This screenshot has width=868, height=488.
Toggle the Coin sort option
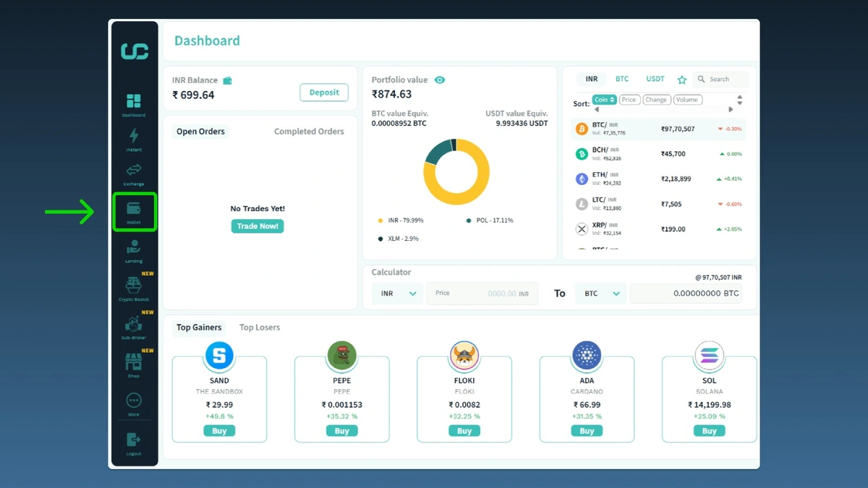pyautogui.click(x=604, y=100)
